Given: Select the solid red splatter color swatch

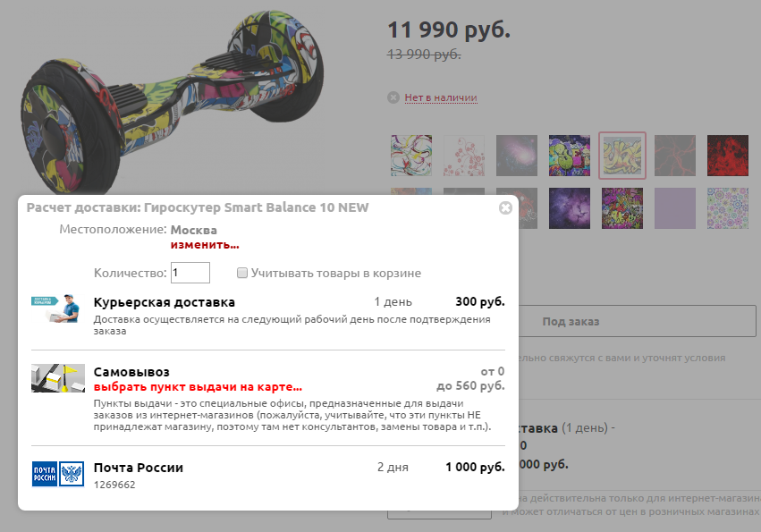Looking at the screenshot, I should point(728,156).
